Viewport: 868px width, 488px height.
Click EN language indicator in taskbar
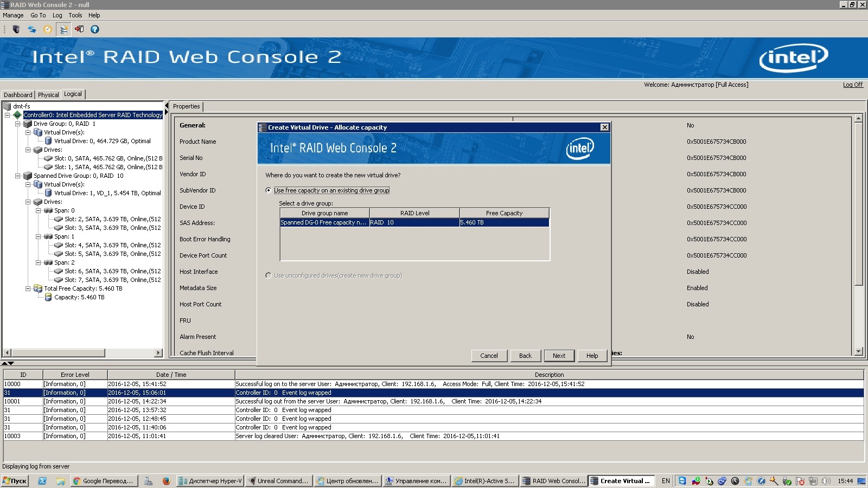point(666,481)
